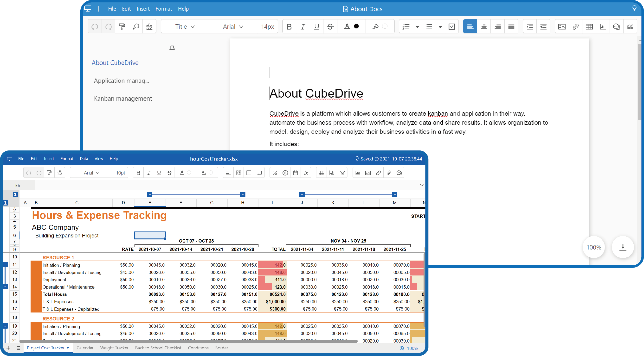Screen dimensions: 644x356
Task: Open the Arial font dropdown in spreadsheet
Action: [x=91, y=173]
